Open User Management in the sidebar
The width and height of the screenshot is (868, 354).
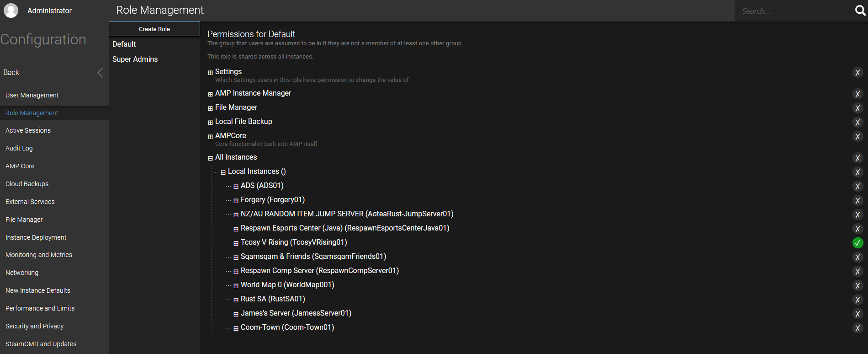(x=54, y=95)
